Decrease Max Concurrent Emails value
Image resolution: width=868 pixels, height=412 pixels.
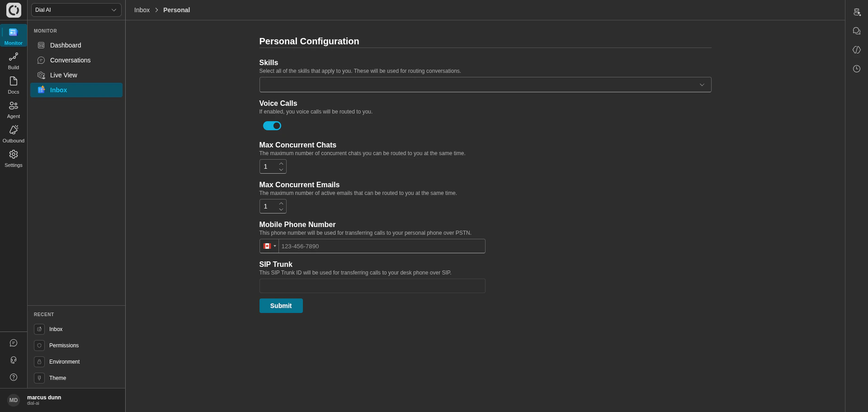(x=281, y=209)
